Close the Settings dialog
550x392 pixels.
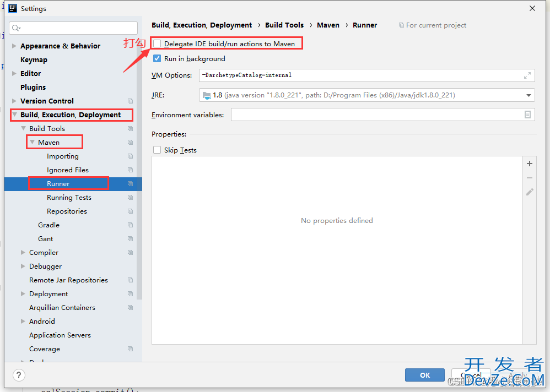tap(532, 8)
